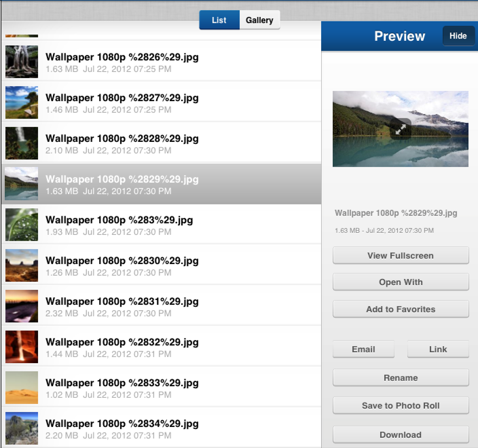Click the 2.20 MB Jul 22, 2012 07:31 PM details

tap(109, 435)
